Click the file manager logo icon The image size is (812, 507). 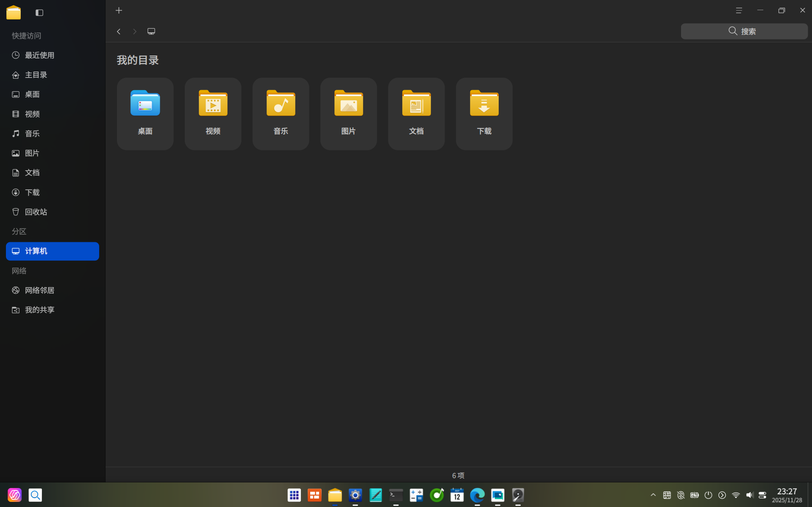tap(14, 12)
